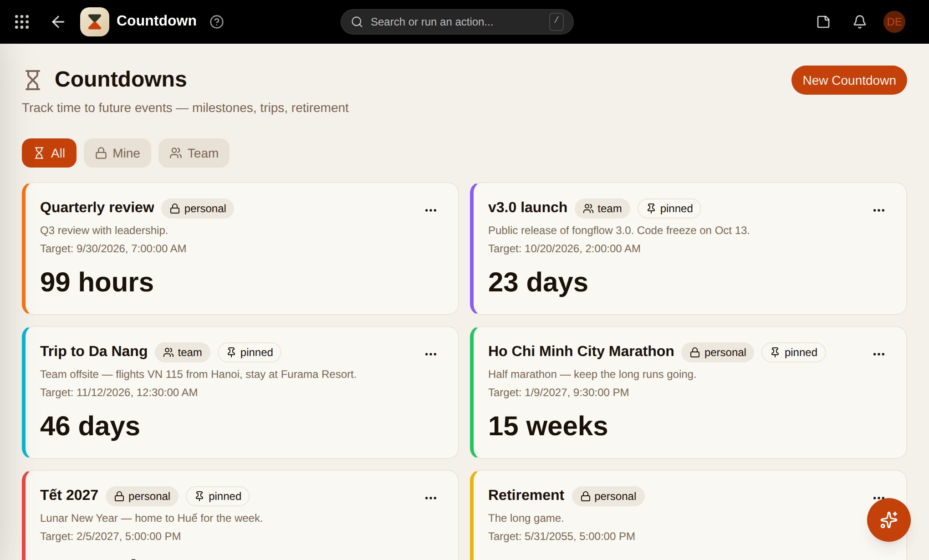This screenshot has width=929, height=560.
Task: Open help via the question mark icon
Action: [217, 22]
